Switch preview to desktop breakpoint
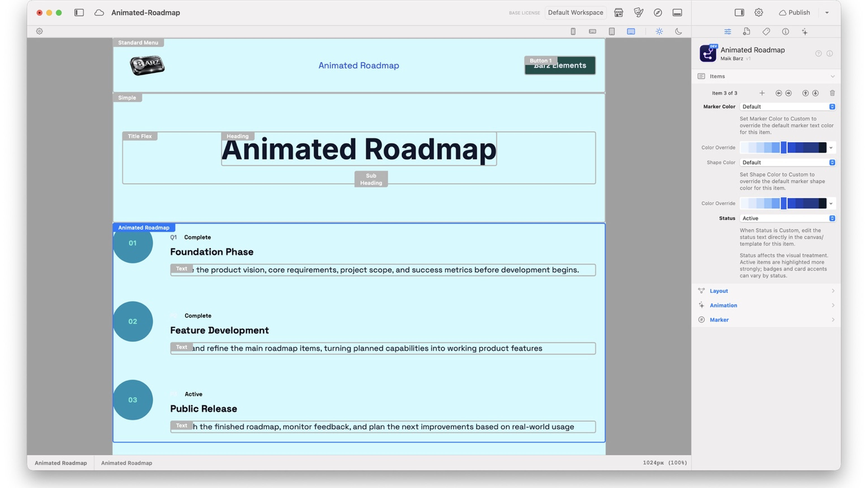The width and height of the screenshot is (868, 488). coord(631,31)
